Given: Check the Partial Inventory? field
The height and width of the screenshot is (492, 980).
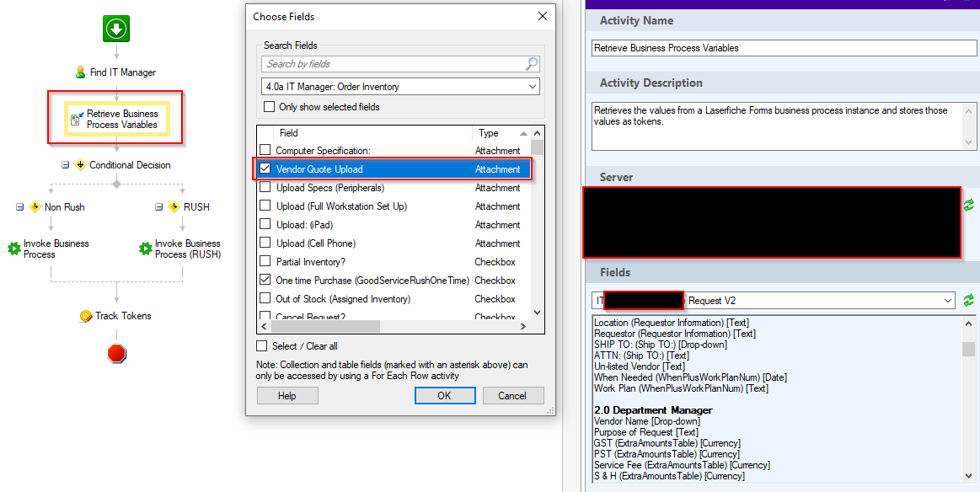Looking at the screenshot, I should [x=265, y=261].
